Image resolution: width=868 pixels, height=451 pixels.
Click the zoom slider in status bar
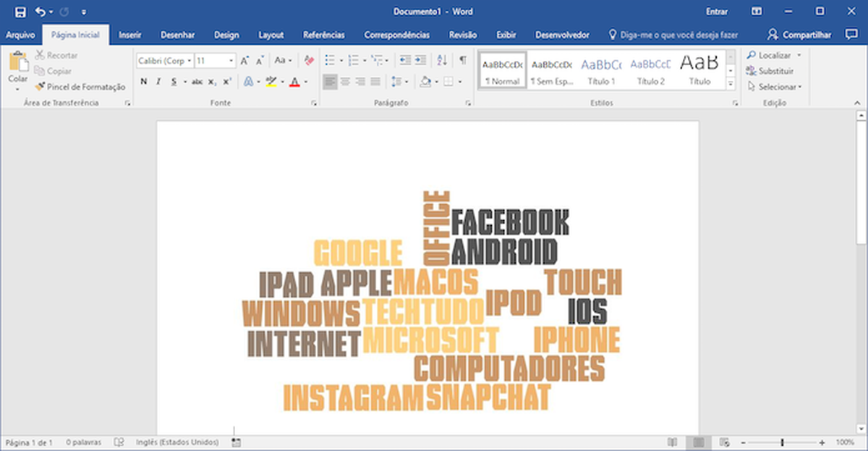[x=782, y=442]
